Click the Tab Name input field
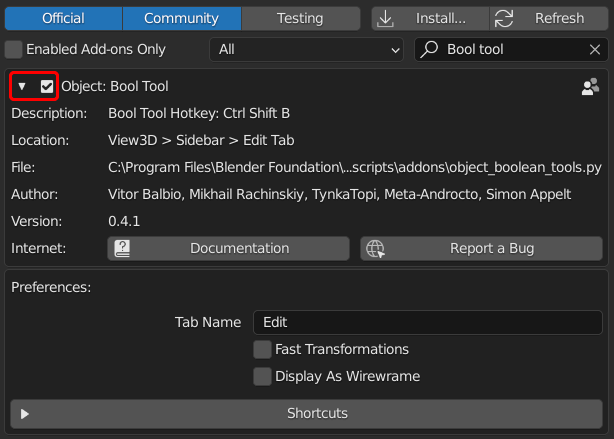614x439 pixels. pos(427,322)
